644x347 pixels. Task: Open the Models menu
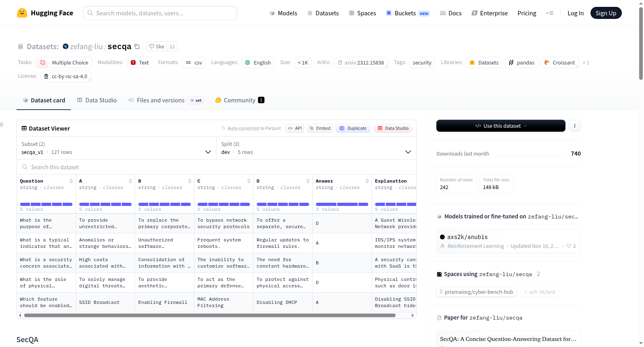[x=283, y=13]
